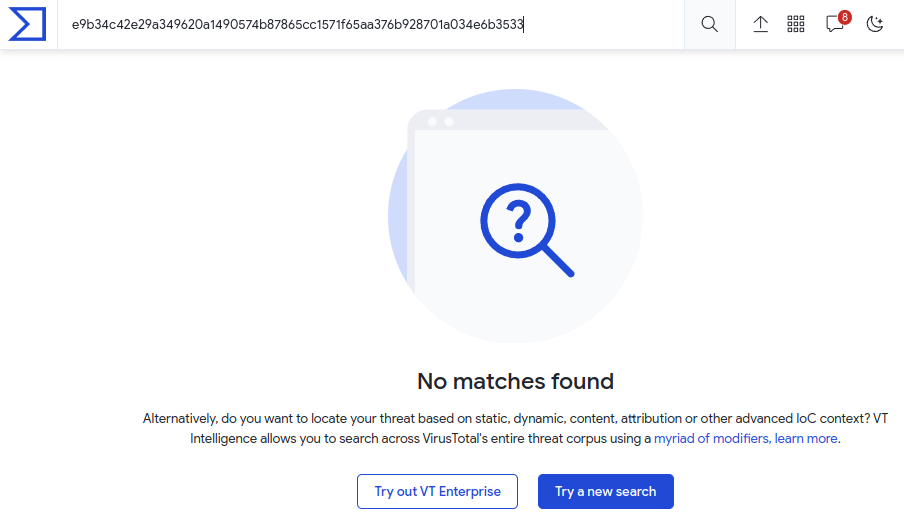904x524 pixels.
Task: Click the VirusTotal logo icon
Action: click(27, 24)
